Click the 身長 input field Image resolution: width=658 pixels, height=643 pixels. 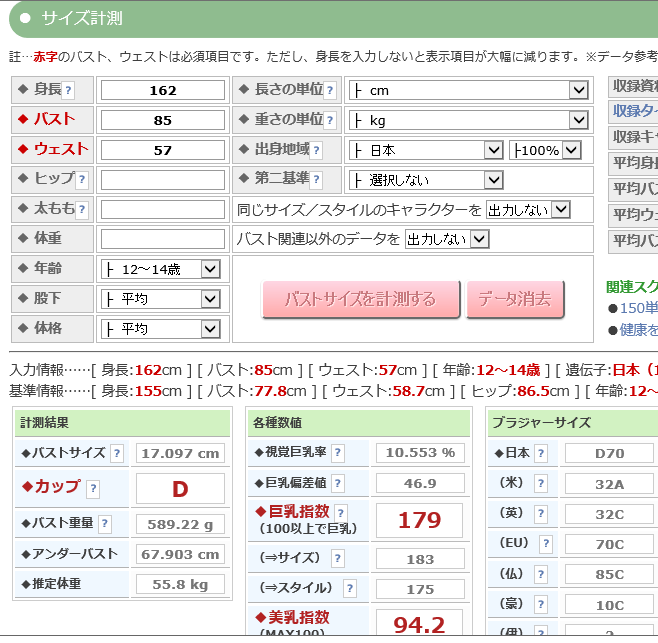click(x=163, y=90)
